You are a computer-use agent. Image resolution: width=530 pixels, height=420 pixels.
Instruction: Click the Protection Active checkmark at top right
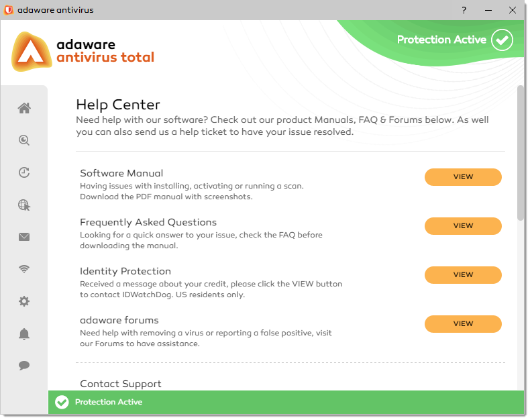click(502, 40)
